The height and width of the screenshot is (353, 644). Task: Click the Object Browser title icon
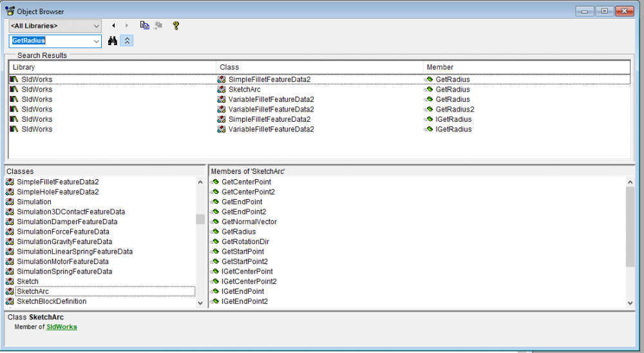10,11
